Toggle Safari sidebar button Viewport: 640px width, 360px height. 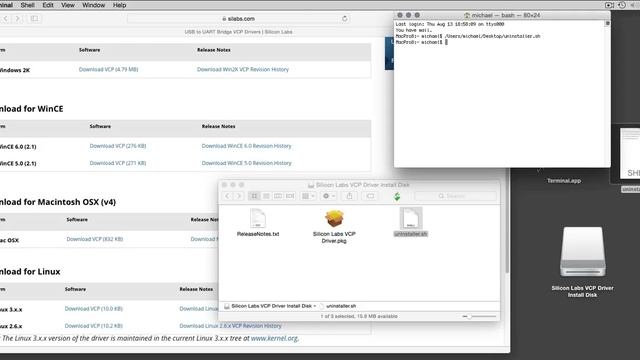click(35, 19)
